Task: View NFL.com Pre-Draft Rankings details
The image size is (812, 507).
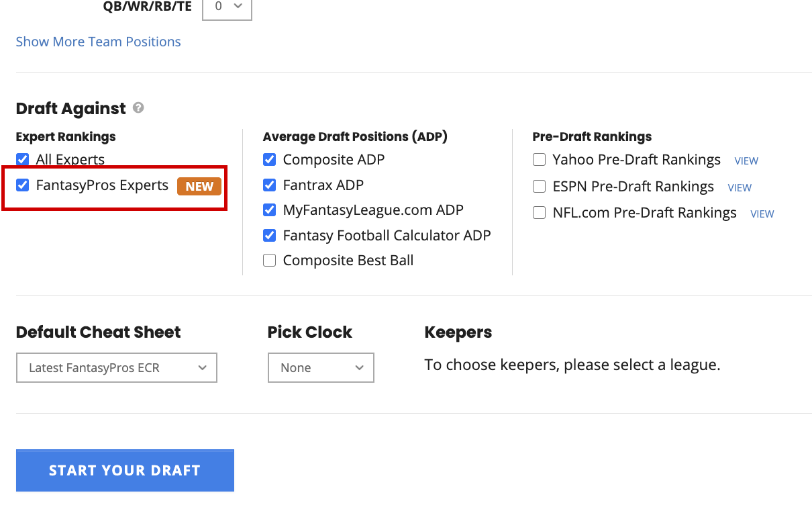Action: (762, 214)
